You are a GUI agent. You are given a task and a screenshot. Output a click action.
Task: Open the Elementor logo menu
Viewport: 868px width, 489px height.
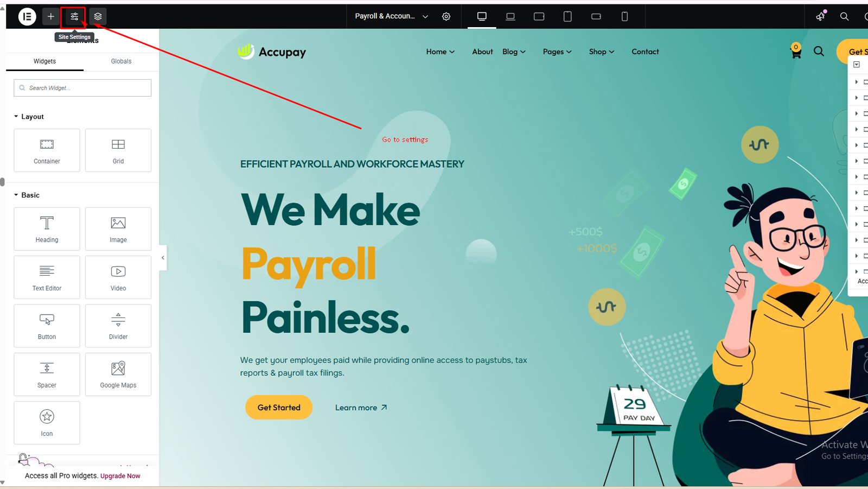(x=27, y=16)
